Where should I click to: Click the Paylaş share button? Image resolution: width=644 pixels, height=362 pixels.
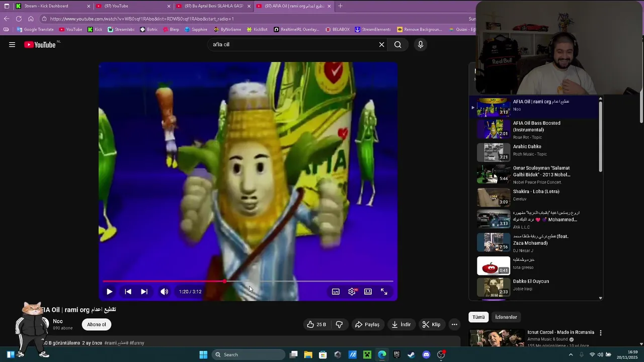[367, 325]
